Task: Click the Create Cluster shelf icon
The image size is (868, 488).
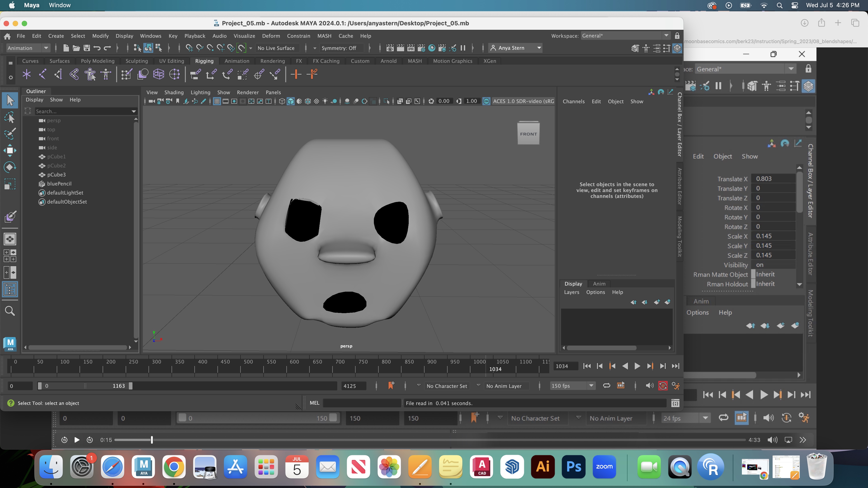Action: point(174,74)
